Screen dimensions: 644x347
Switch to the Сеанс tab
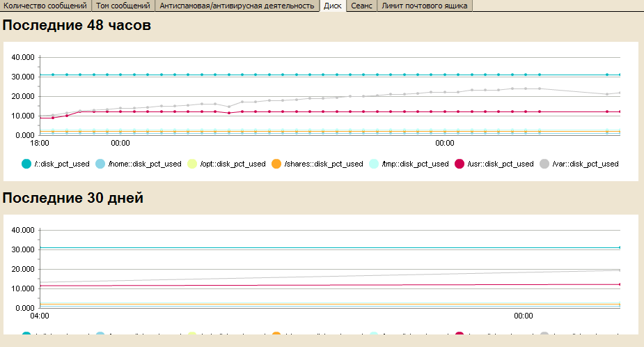point(361,6)
